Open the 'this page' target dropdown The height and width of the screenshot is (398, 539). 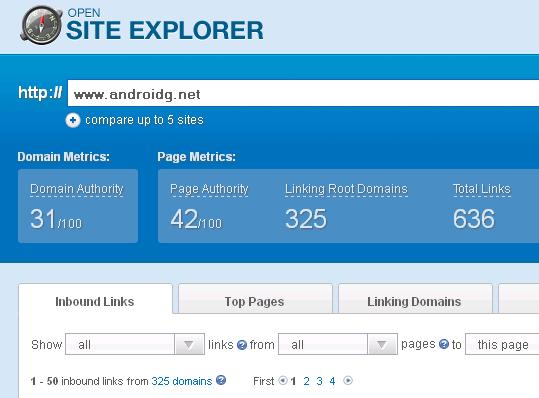click(502, 344)
